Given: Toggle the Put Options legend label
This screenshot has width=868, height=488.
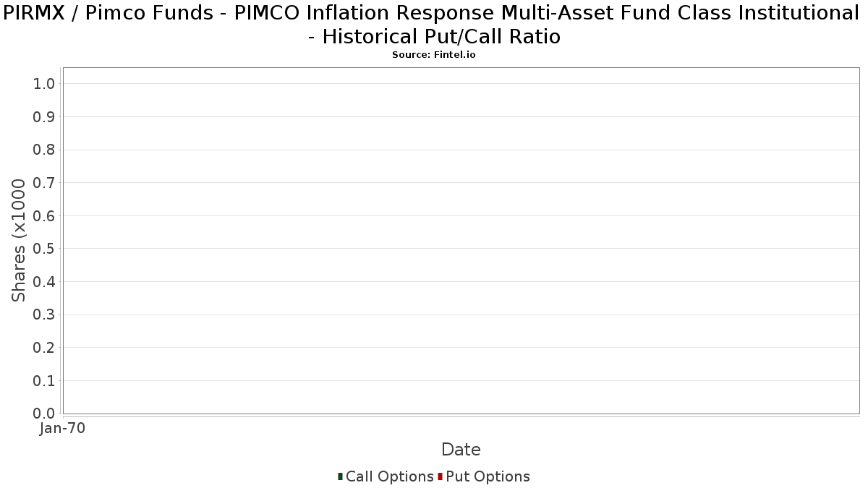Looking at the screenshot, I should tap(488, 476).
